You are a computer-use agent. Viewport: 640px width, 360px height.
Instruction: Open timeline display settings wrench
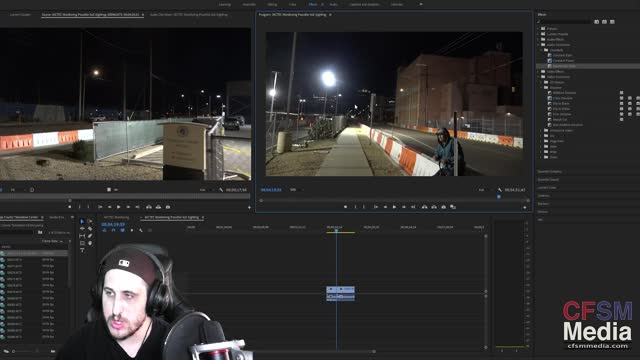[x=141, y=231]
